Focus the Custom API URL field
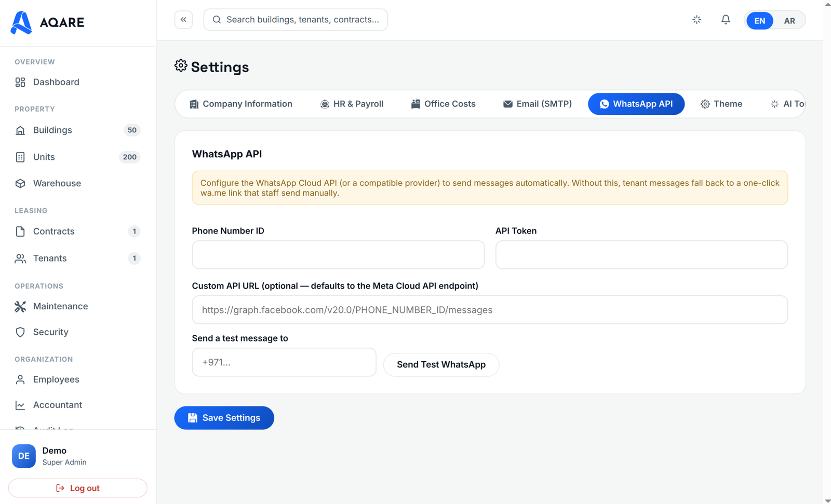The width and height of the screenshot is (831, 504). point(490,310)
